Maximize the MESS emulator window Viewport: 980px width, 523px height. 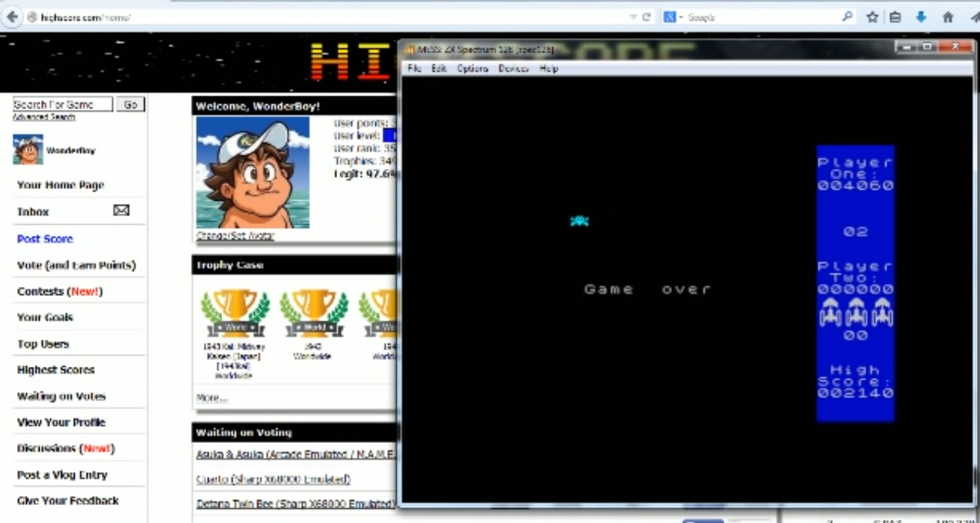coord(928,46)
